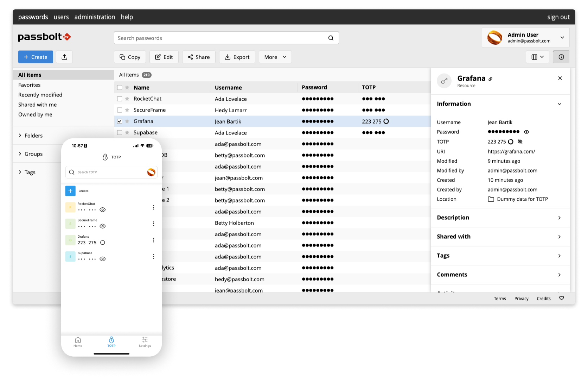Image resolution: width=588 pixels, height=382 pixels.
Task: Star the Grafana row as favorite
Action: click(127, 121)
